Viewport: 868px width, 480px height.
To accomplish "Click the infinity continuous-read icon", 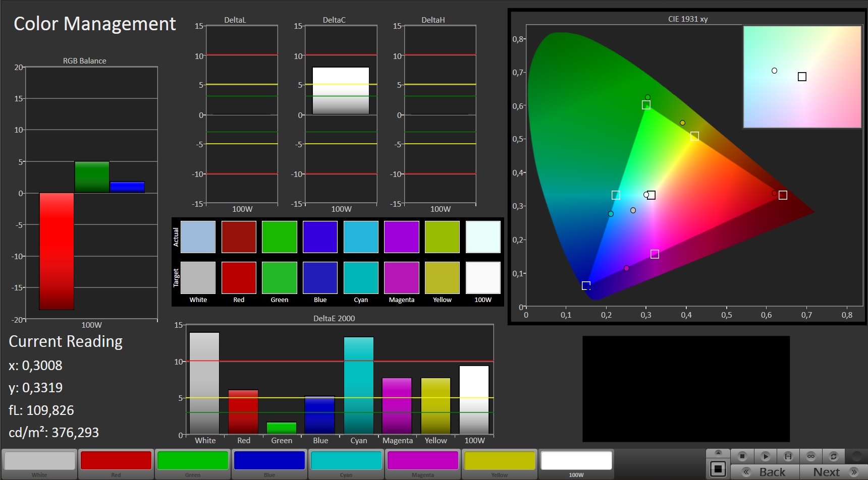I will pyautogui.click(x=811, y=456).
